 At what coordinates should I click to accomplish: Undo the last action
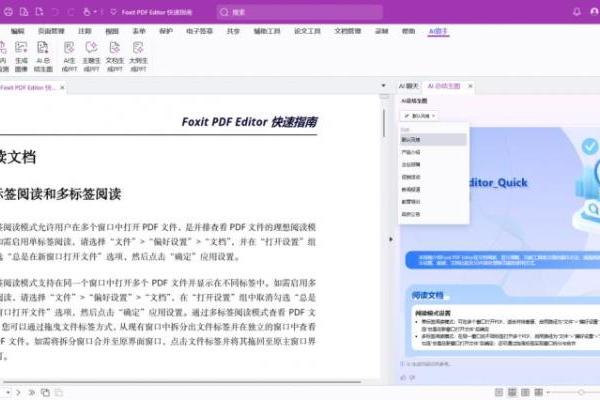tap(55, 12)
